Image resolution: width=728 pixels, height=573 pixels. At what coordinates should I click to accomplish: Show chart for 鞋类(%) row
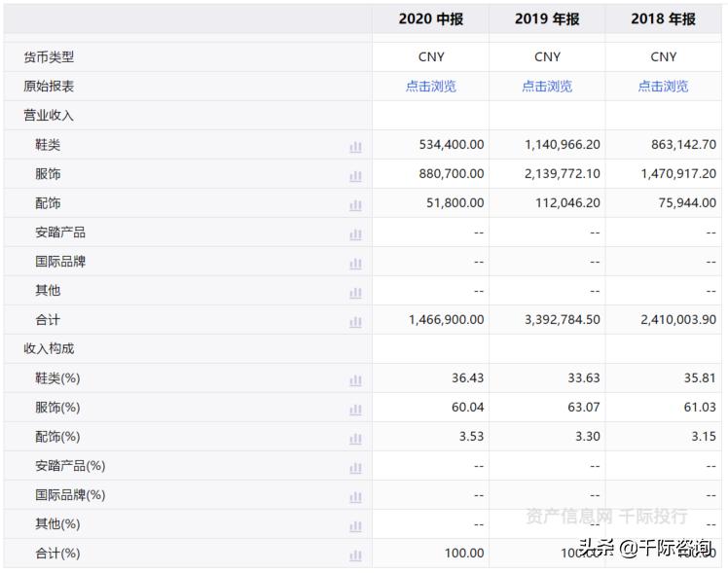tap(355, 379)
